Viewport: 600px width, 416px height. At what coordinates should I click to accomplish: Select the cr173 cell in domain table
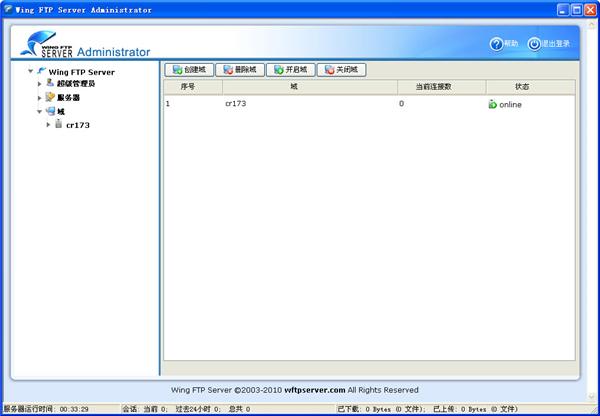pyautogui.click(x=236, y=104)
